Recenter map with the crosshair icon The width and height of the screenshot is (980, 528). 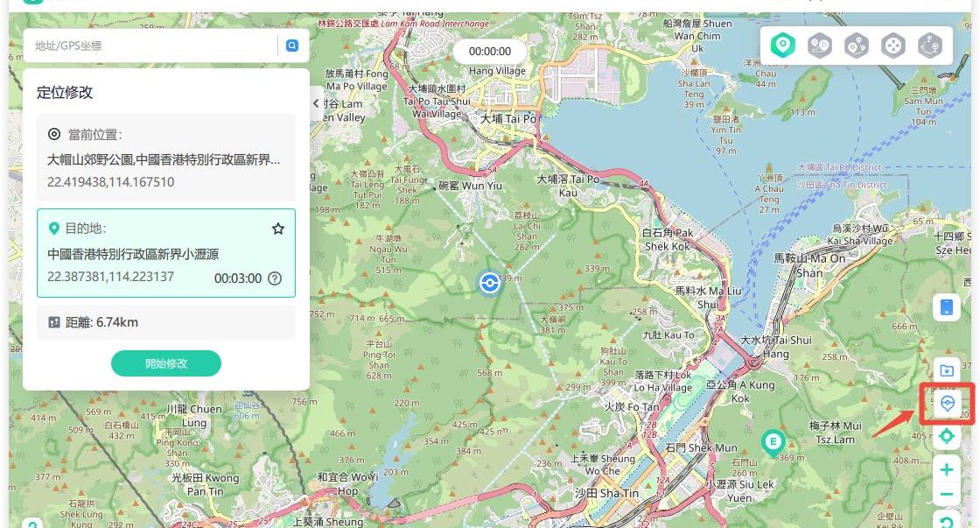tap(946, 436)
